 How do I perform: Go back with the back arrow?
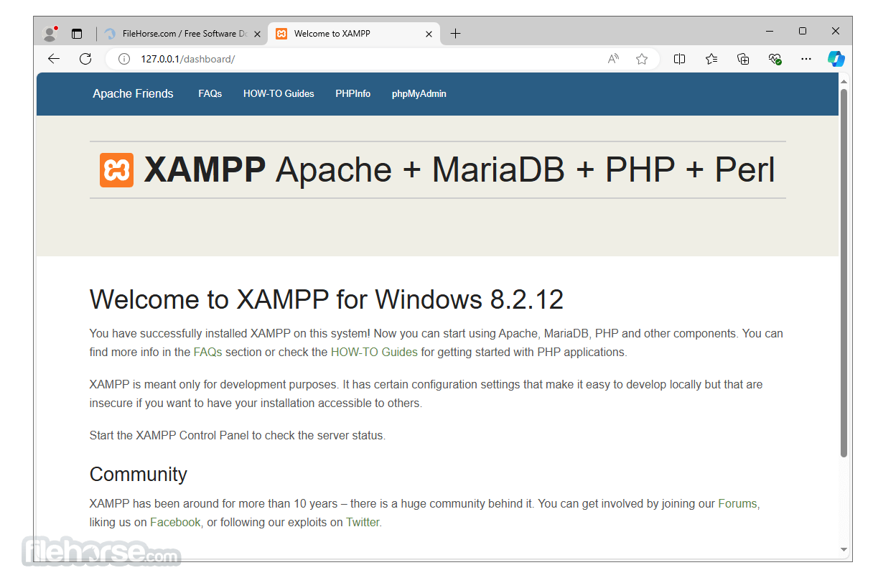54,59
